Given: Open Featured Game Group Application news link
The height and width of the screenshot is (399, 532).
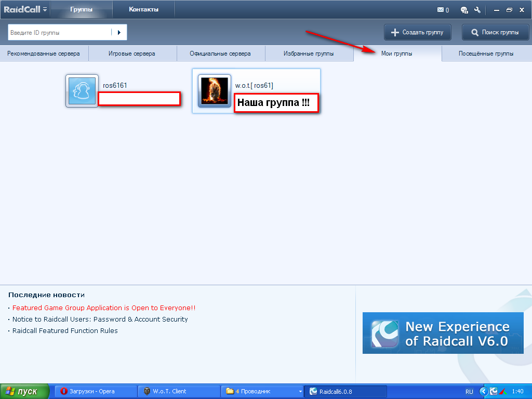Looking at the screenshot, I should coord(104,308).
